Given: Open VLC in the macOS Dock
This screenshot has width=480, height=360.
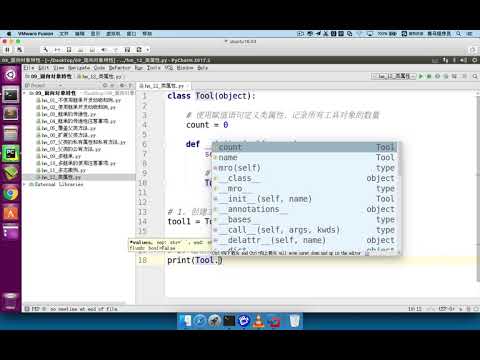Looking at the screenshot, I should [x=258, y=321].
